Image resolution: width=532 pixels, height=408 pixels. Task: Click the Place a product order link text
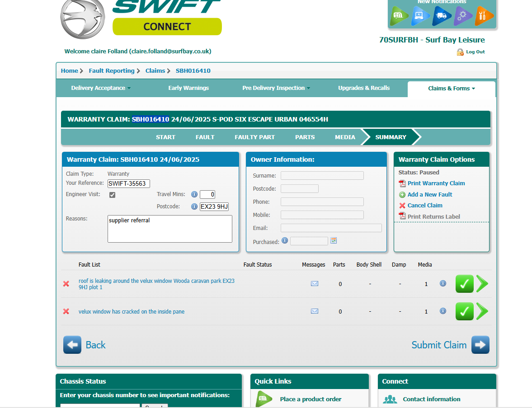[x=311, y=399]
